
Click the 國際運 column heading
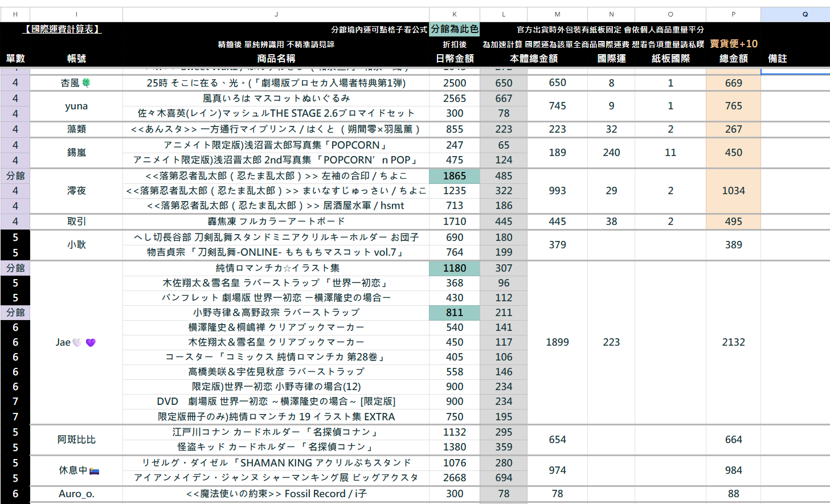(x=611, y=59)
